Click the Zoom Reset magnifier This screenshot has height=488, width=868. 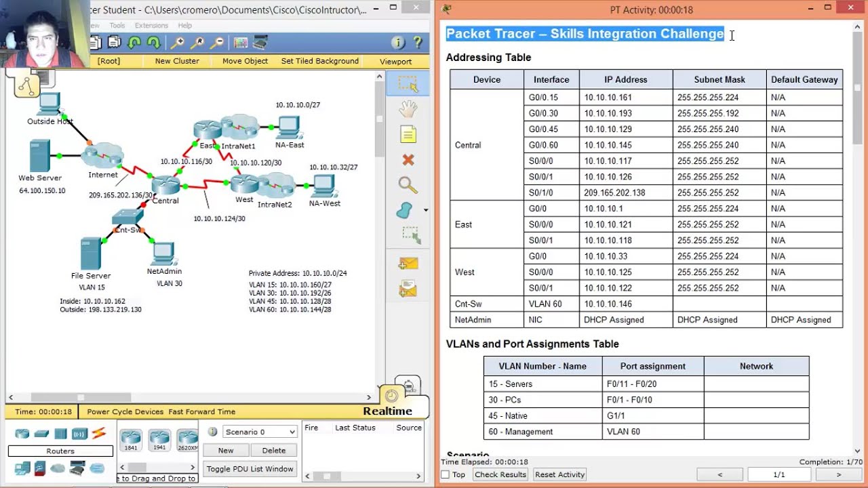pyautogui.click(x=197, y=43)
